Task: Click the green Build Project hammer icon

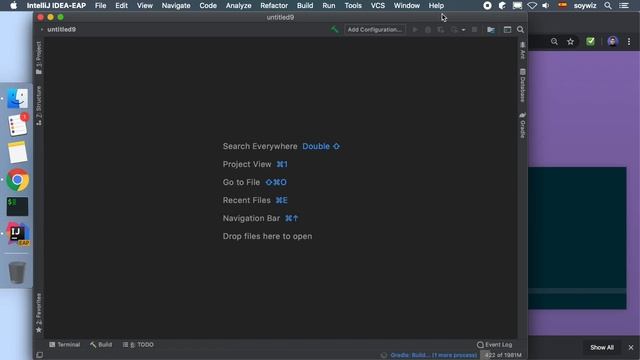Action: coord(335,29)
